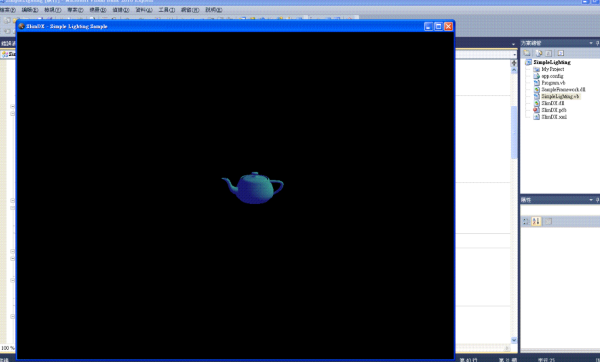
Task: Open the Edit (編輯) menu
Action: [29, 10]
